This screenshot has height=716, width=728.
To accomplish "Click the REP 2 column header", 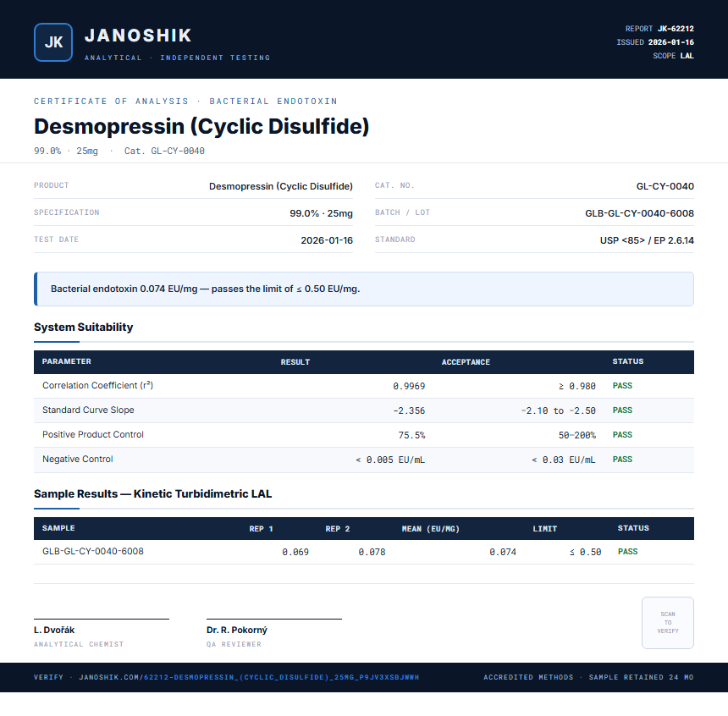I will 338,528.
